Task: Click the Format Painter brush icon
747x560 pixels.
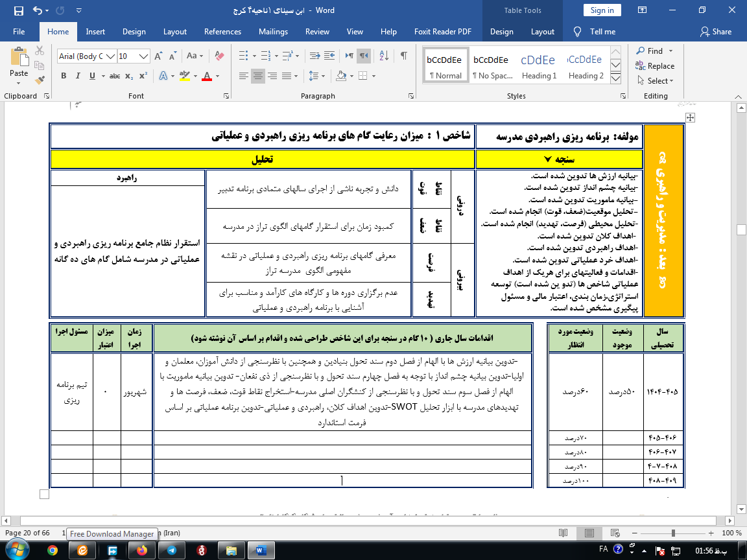Action: point(40,80)
